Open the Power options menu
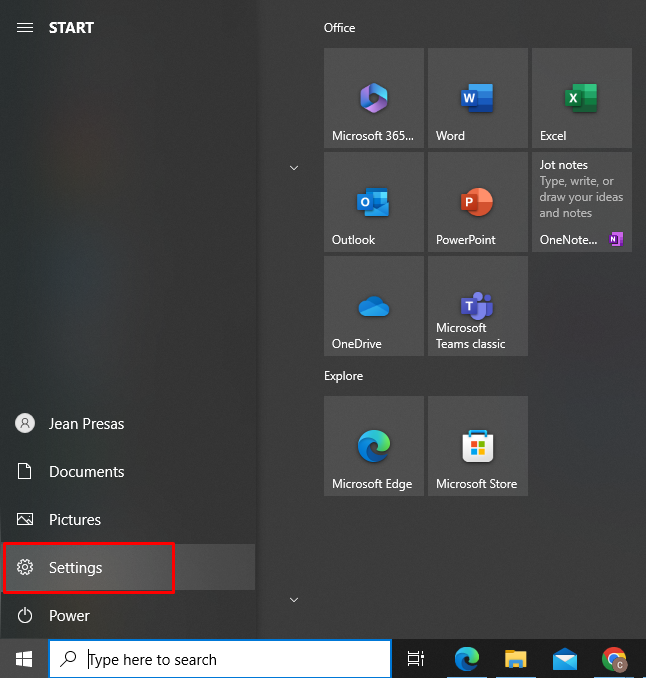This screenshot has height=678, width=646. 128,615
